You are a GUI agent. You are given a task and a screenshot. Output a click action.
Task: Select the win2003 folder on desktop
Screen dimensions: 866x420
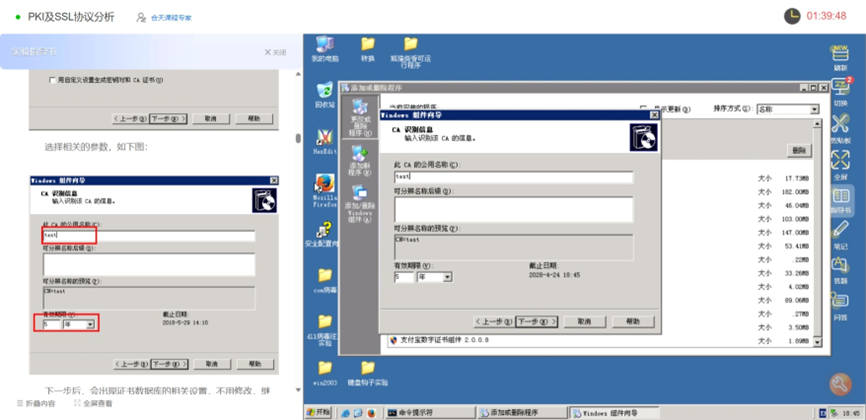tap(325, 373)
